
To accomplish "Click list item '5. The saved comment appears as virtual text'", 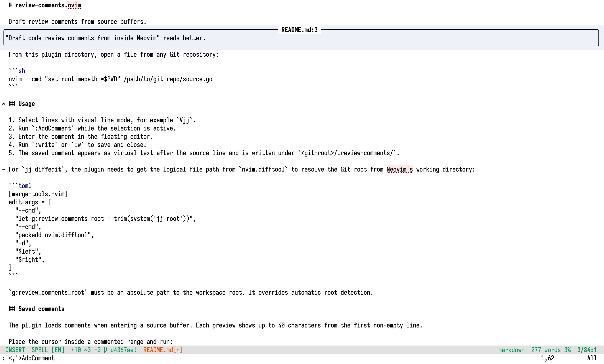I will click(x=204, y=153).
